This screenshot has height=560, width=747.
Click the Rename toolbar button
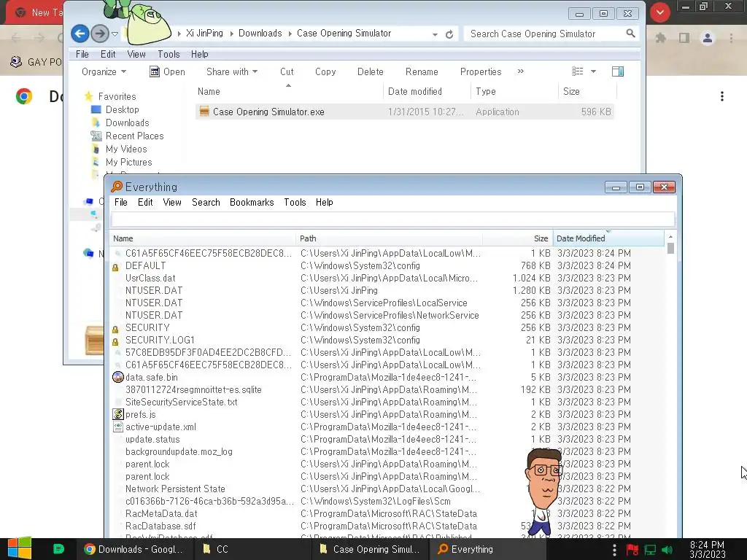click(x=422, y=71)
